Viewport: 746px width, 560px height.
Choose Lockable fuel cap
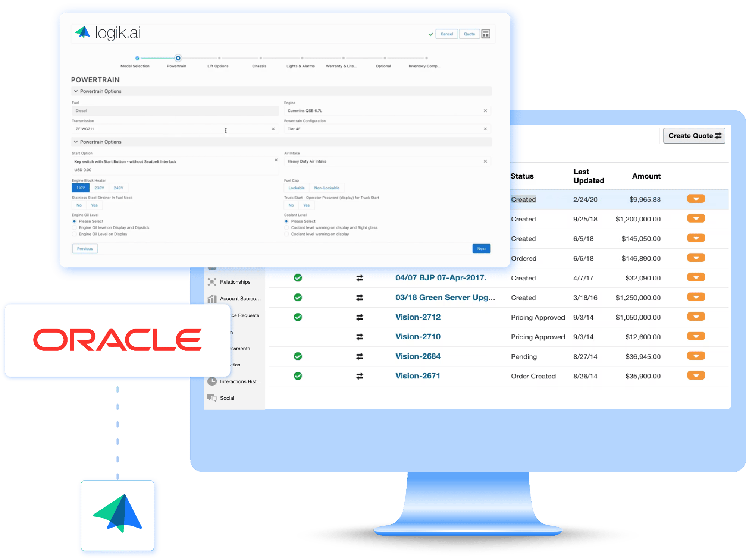click(x=297, y=188)
